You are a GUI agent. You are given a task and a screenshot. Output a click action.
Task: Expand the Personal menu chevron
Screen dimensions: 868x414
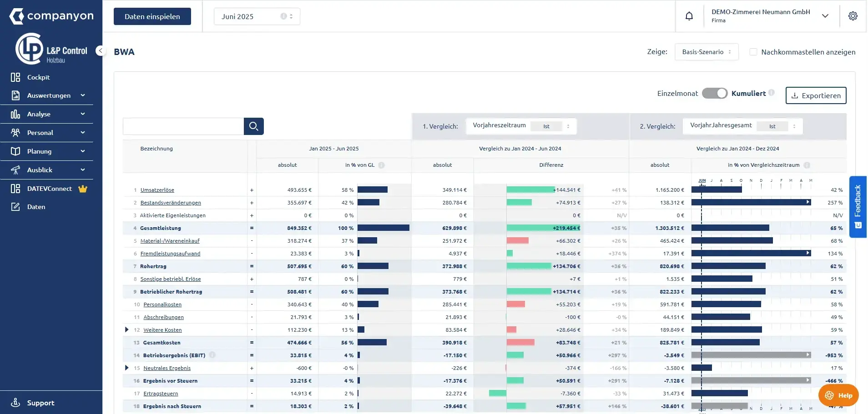point(83,133)
